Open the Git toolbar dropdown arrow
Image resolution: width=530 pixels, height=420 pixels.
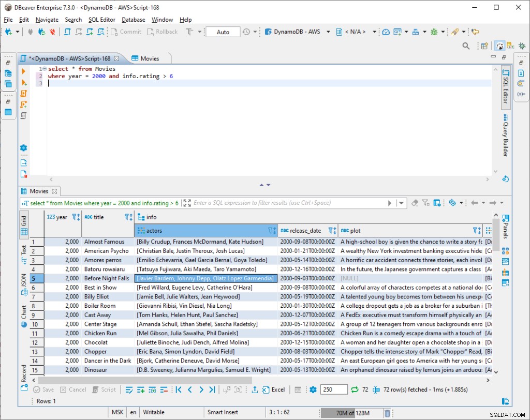pyautogui.click(x=406, y=32)
